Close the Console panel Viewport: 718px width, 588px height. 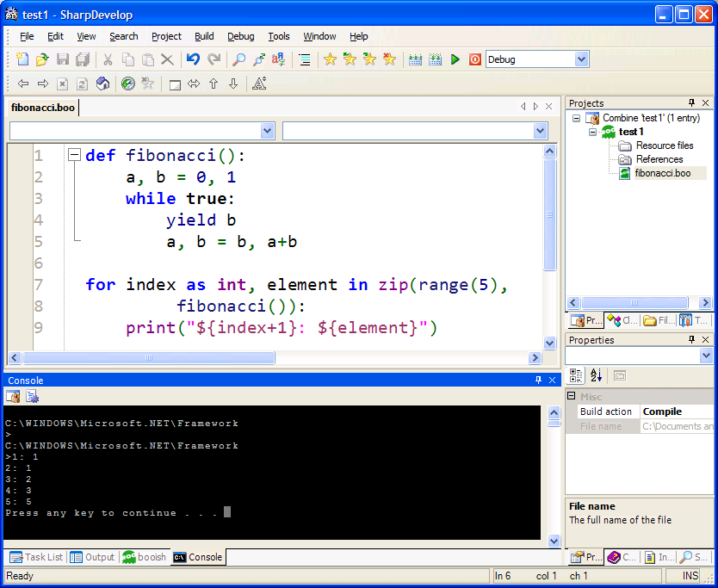pos(552,381)
